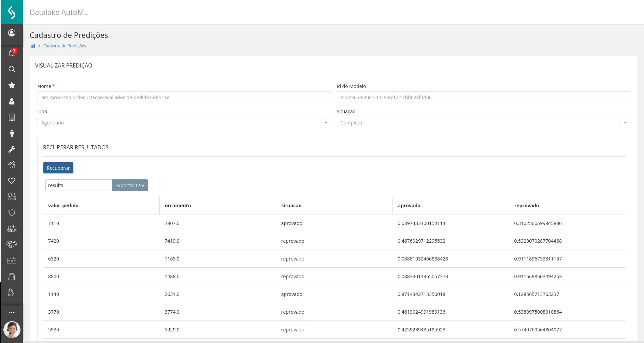Go to home via breadcrumb house icon

coord(33,46)
